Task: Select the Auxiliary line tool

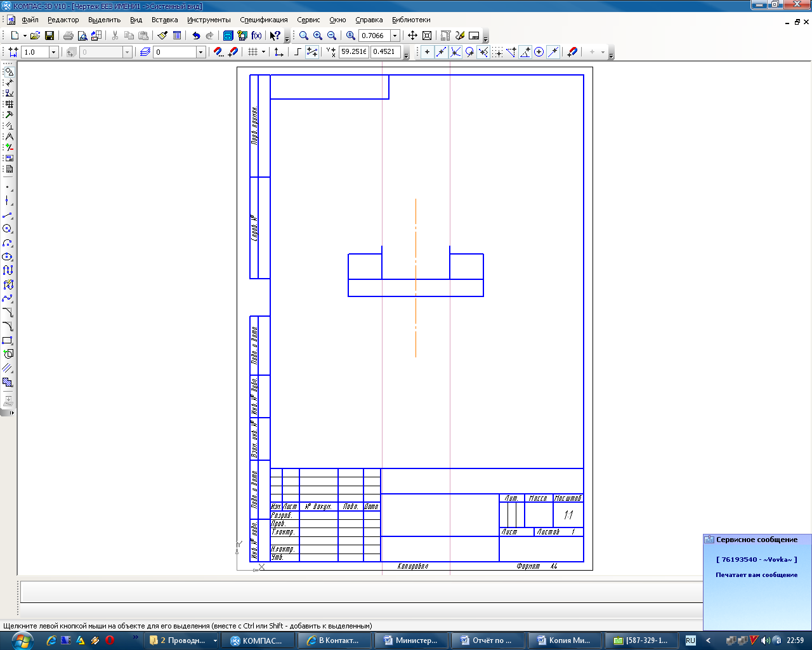Action: pyautogui.click(x=8, y=201)
